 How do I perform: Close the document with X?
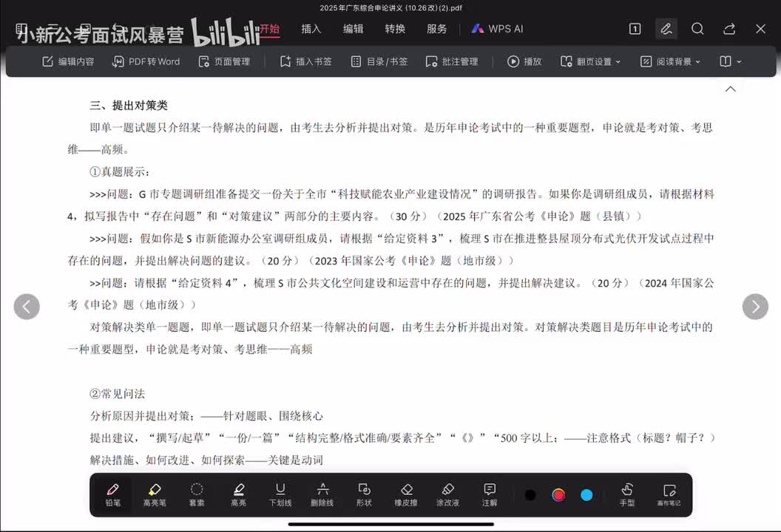point(760,29)
